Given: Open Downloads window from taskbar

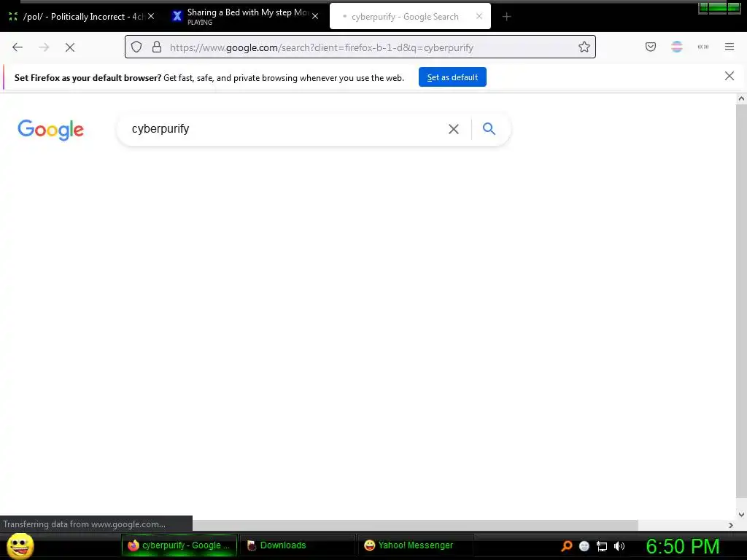Looking at the screenshot, I should pos(298,545).
